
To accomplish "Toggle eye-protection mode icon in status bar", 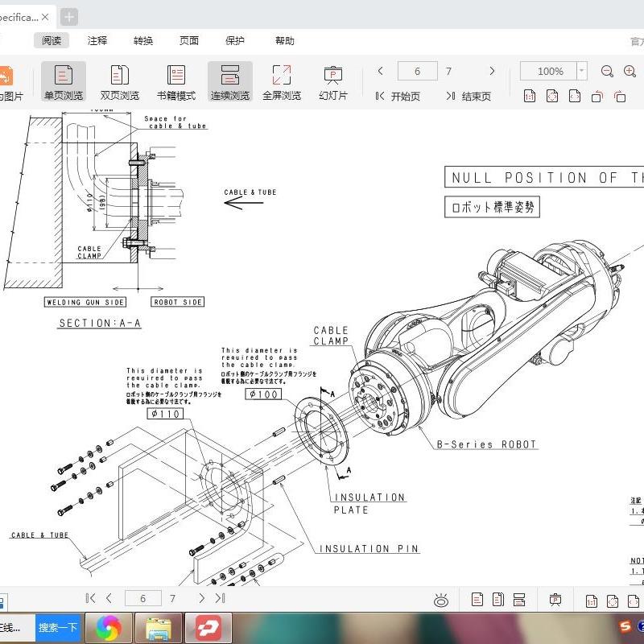I will click(441, 600).
